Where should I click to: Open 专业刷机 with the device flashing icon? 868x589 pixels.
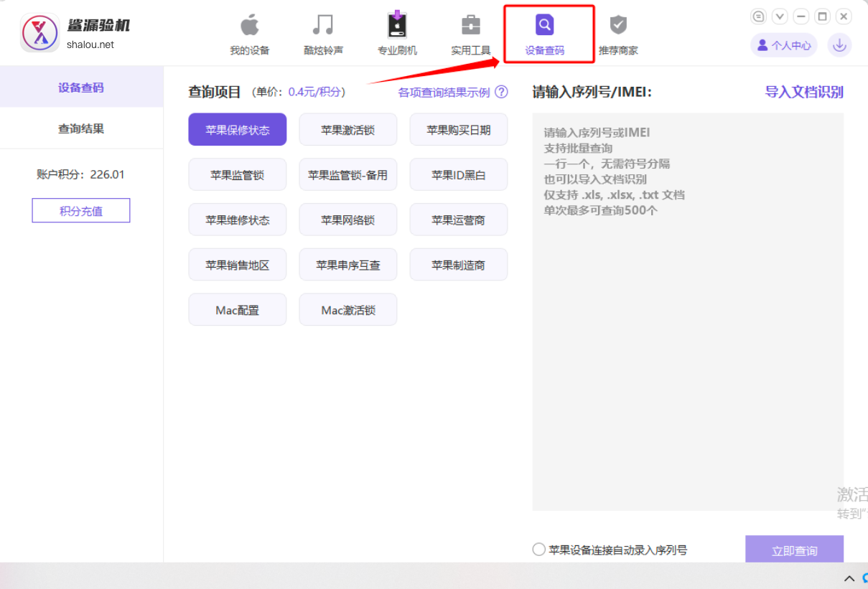(x=397, y=26)
